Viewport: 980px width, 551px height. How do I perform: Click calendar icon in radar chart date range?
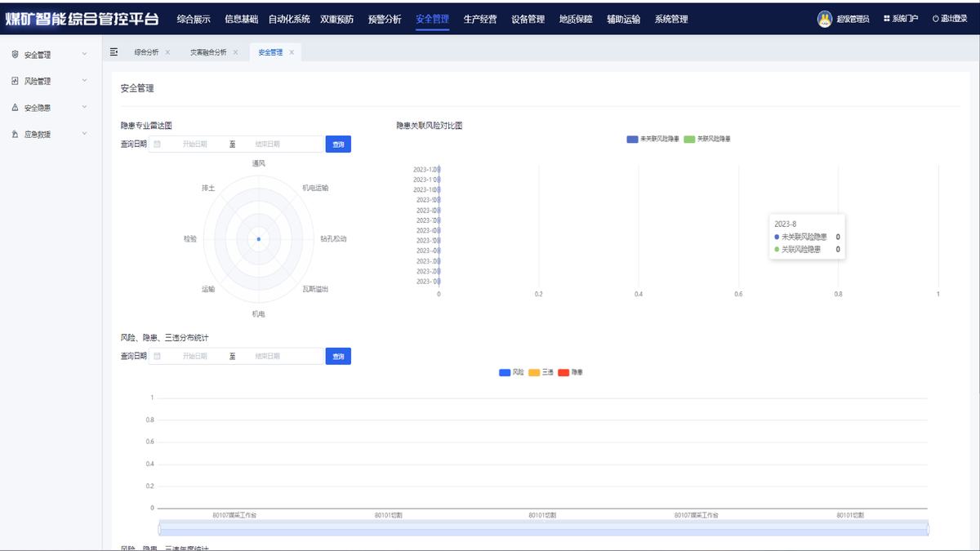click(157, 144)
